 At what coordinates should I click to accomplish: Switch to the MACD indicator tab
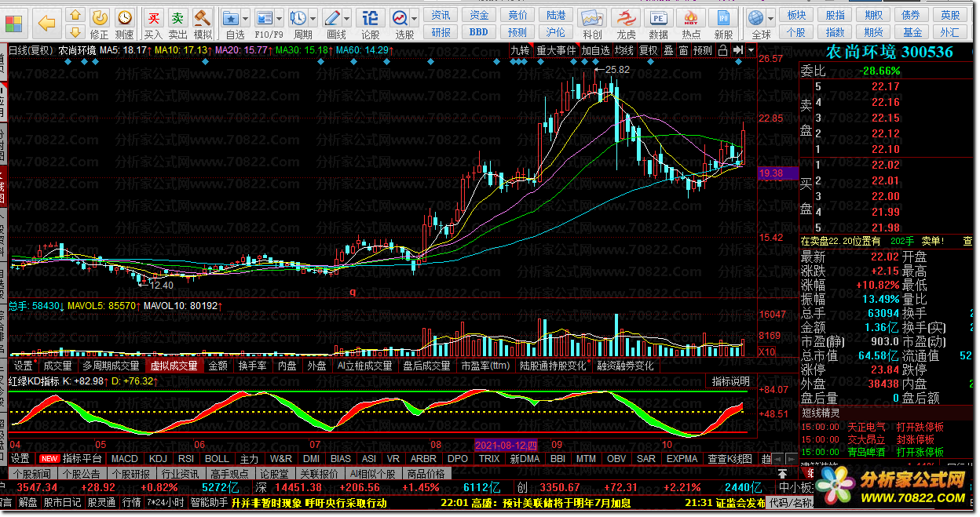pyautogui.click(x=124, y=458)
